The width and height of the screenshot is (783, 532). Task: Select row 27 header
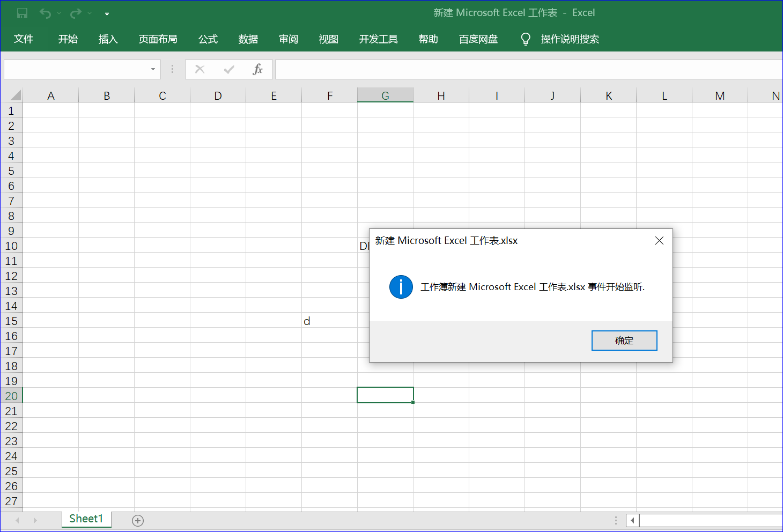coord(11,501)
